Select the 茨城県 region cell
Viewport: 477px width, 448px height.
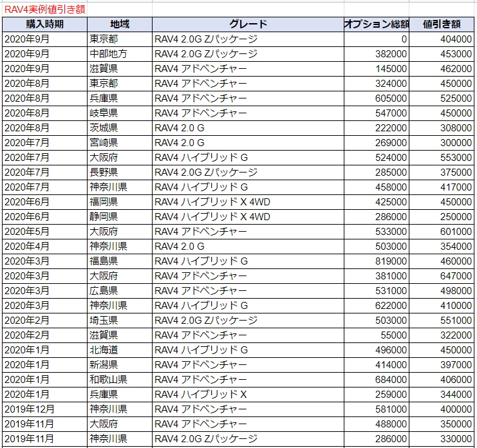(x=120, y=128)
